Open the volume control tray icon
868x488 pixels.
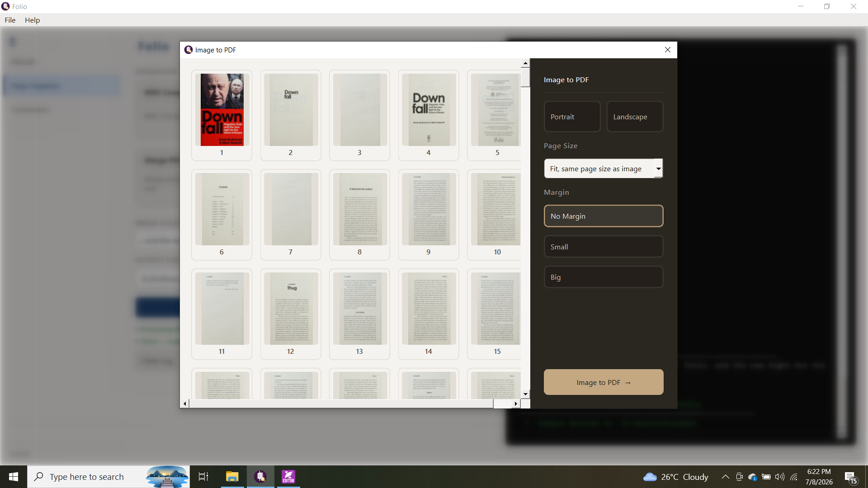pos(780,477)
